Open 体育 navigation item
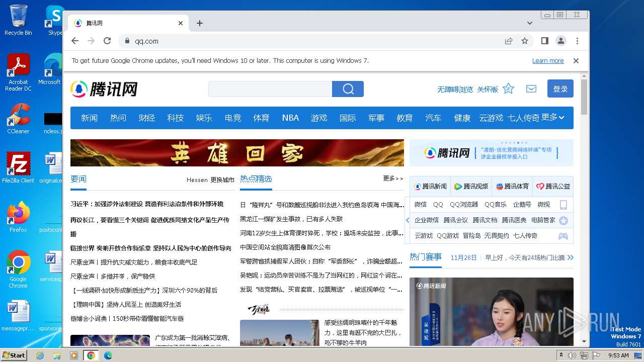 tap(261, 118)
